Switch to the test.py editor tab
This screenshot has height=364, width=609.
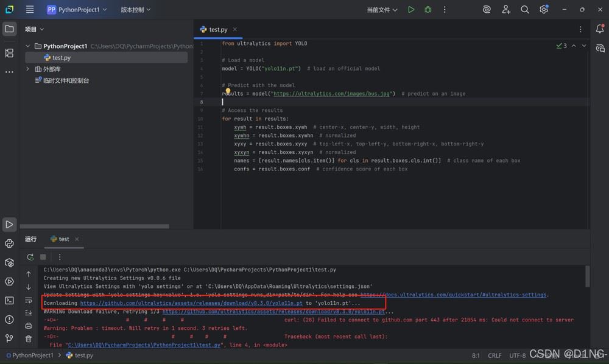(218, 29)
